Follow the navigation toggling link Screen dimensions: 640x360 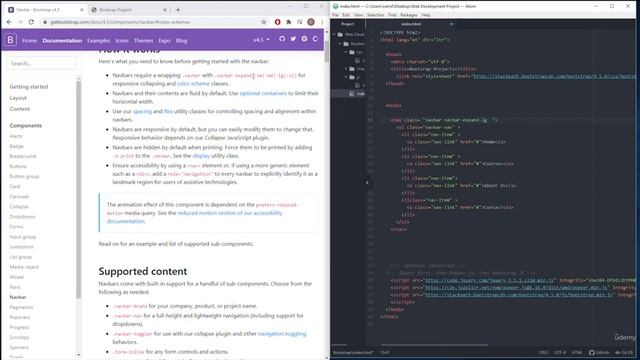282,333
